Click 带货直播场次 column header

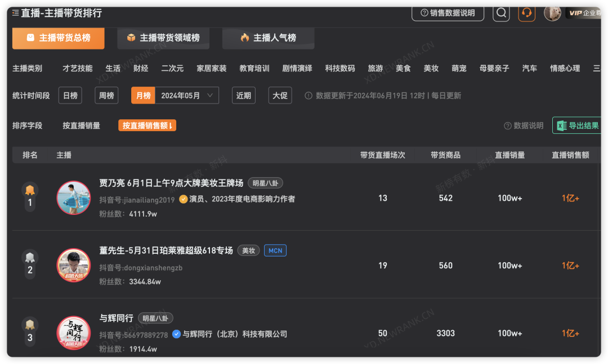pyautogui.click(x=383, y=155)
